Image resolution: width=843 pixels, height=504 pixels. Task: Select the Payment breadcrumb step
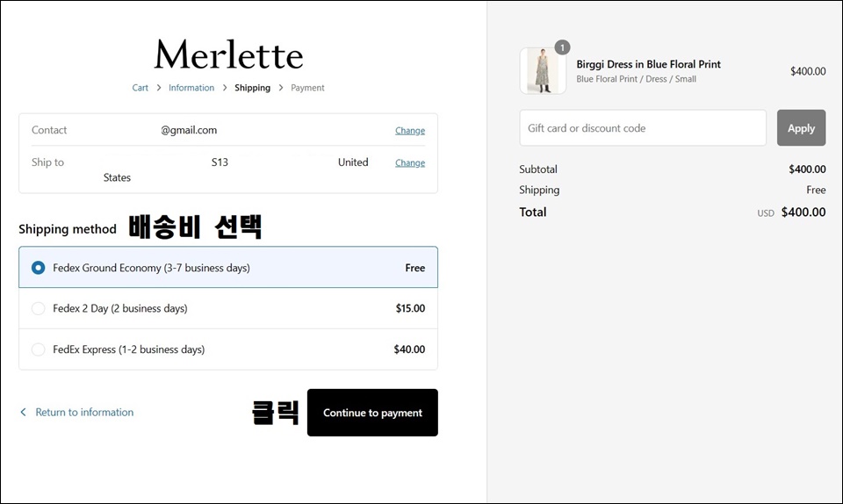pyautogui.click(x=307, y=88)
